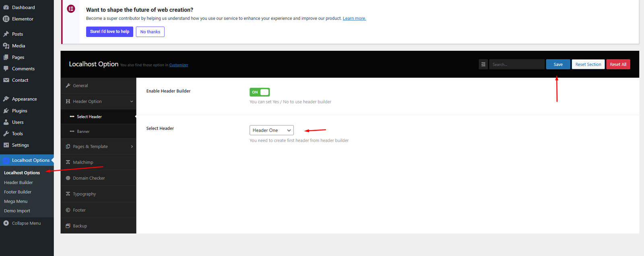Collapse the Header Option section chevron
Screen dimensions: 644x256
pyautogui.click(x=132, y=101)
